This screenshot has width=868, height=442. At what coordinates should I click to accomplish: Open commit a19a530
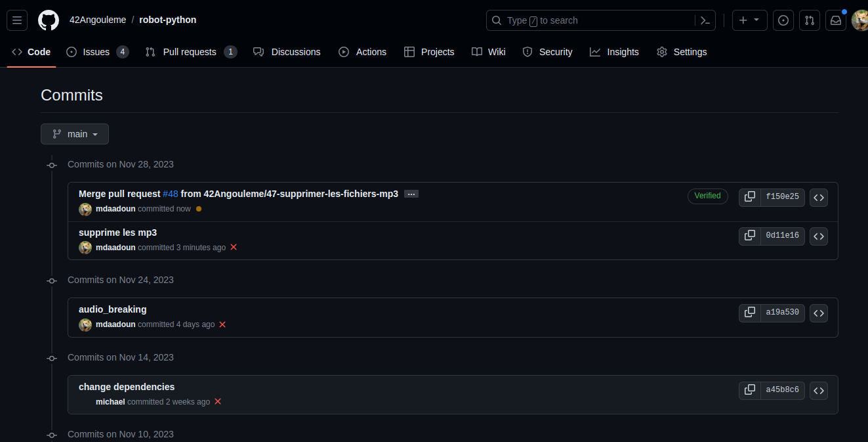783,313
